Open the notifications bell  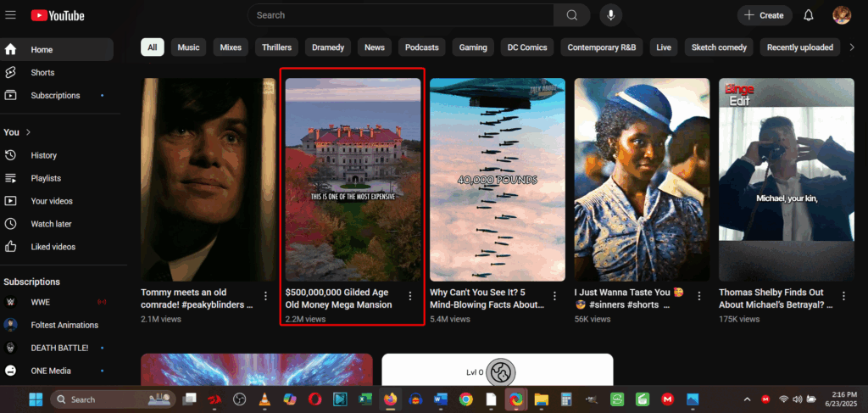coord(808,15)
